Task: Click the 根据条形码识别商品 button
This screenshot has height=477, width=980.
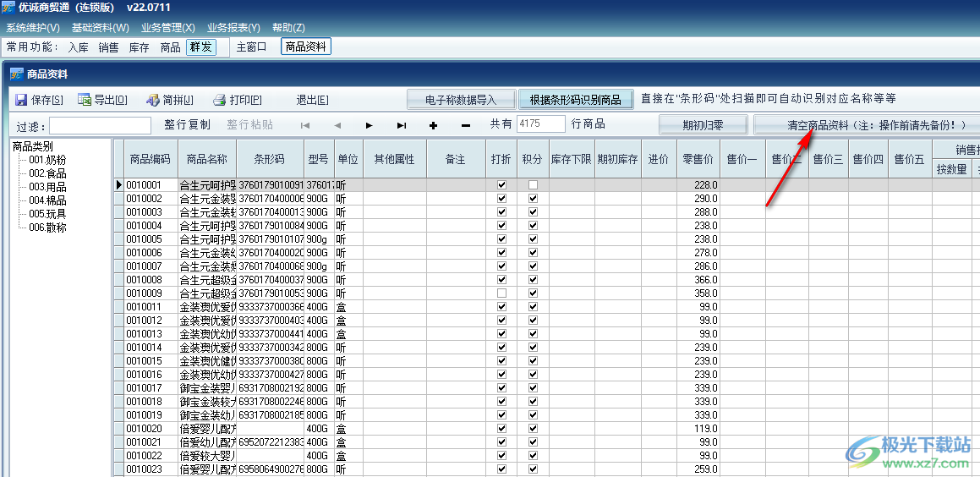Action: tap(576, 100)
